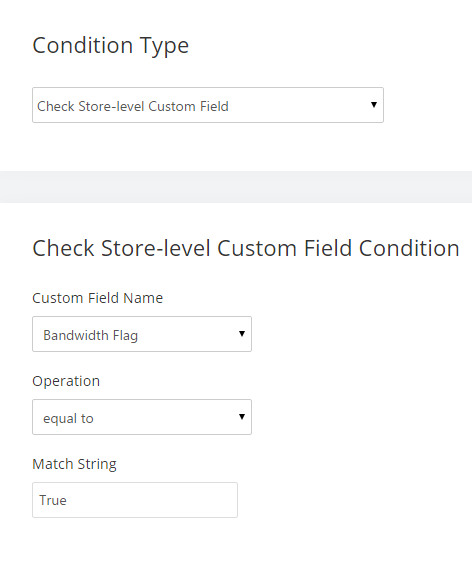472x564 pixels.
Task: Pick the 'equal to' operation combo box
Action: [142, 417]
